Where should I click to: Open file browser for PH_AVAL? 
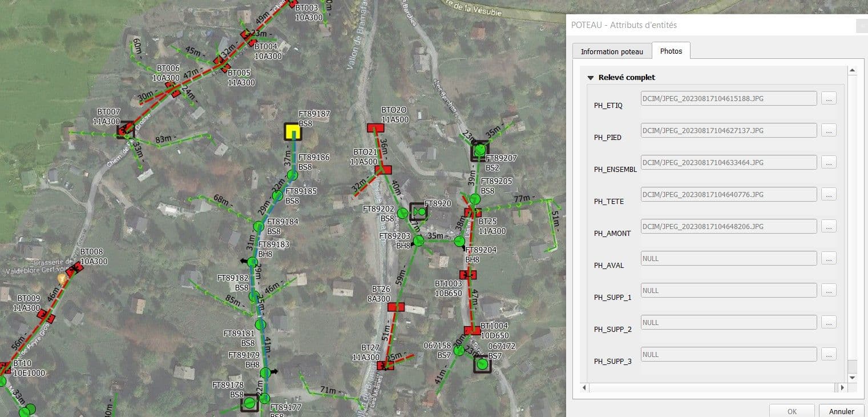click(x=829, y=259)
